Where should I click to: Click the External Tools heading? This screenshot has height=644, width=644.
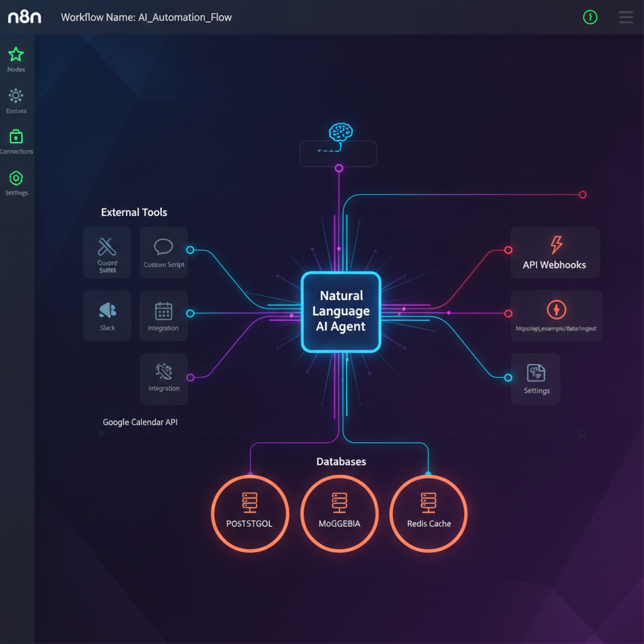[134, 213]
